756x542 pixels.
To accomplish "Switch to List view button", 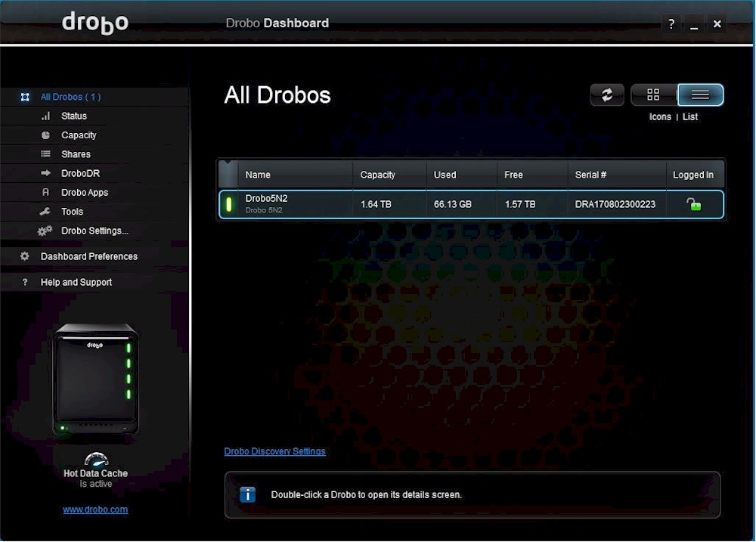I will [701, 94].
